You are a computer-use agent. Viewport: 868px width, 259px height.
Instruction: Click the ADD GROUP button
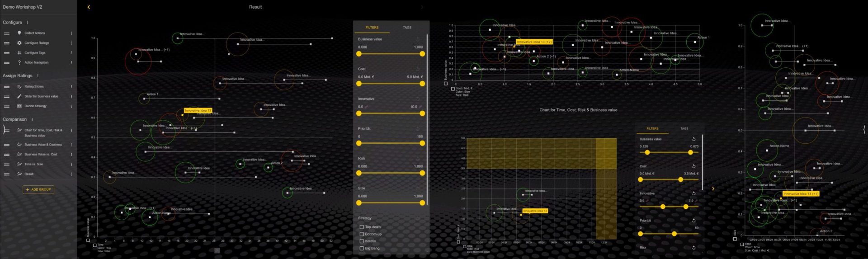(38, 189)
